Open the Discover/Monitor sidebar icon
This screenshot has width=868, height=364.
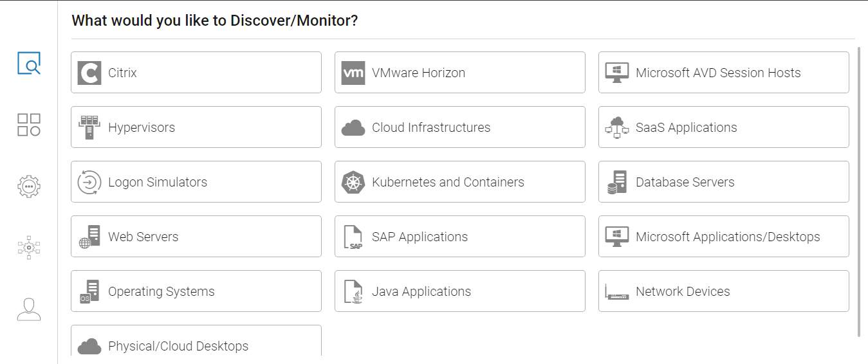29,63
